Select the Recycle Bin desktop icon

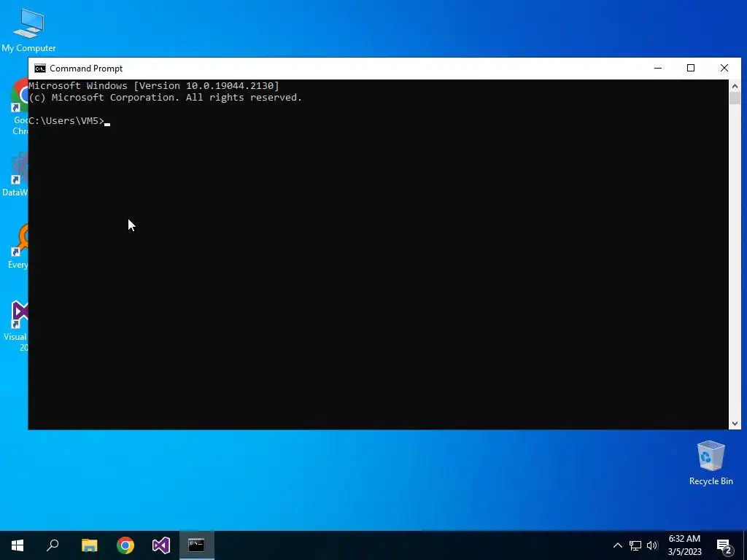pos(711,463)
